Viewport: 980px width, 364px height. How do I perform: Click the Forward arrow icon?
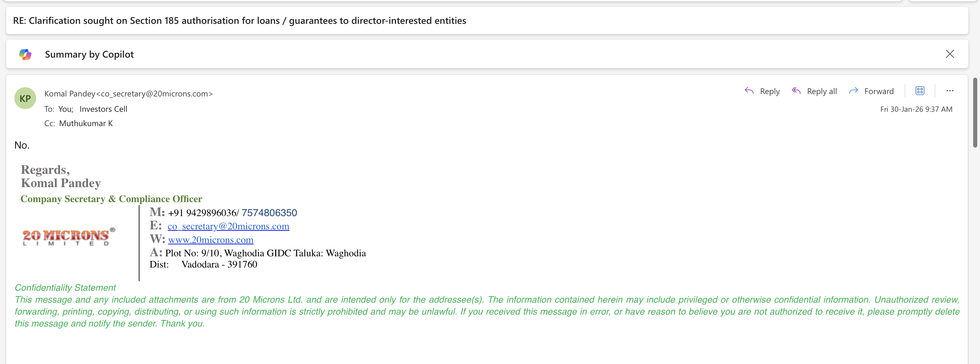click(x=853, y=91)
